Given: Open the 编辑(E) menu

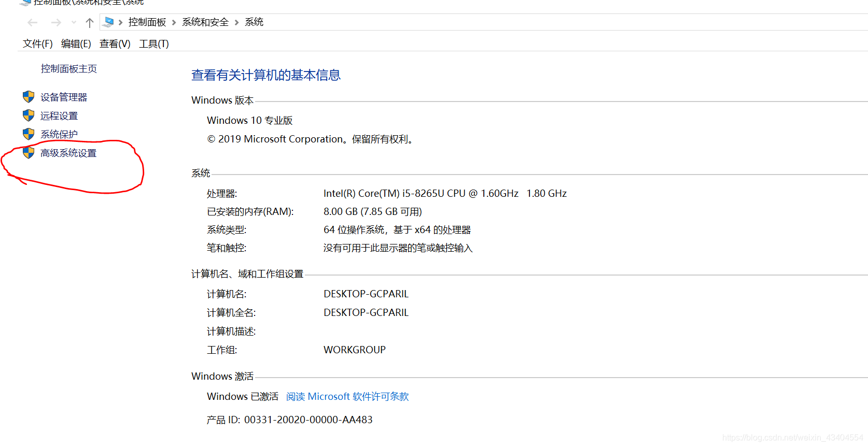Looking at the screenshot, I should click(x=76, y=44).
